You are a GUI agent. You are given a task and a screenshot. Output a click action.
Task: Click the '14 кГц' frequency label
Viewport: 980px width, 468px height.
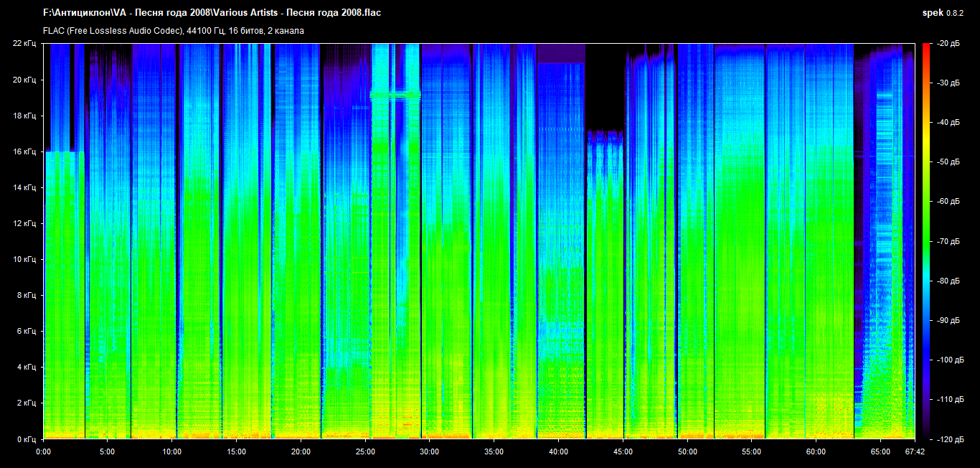tap(24, 187)
